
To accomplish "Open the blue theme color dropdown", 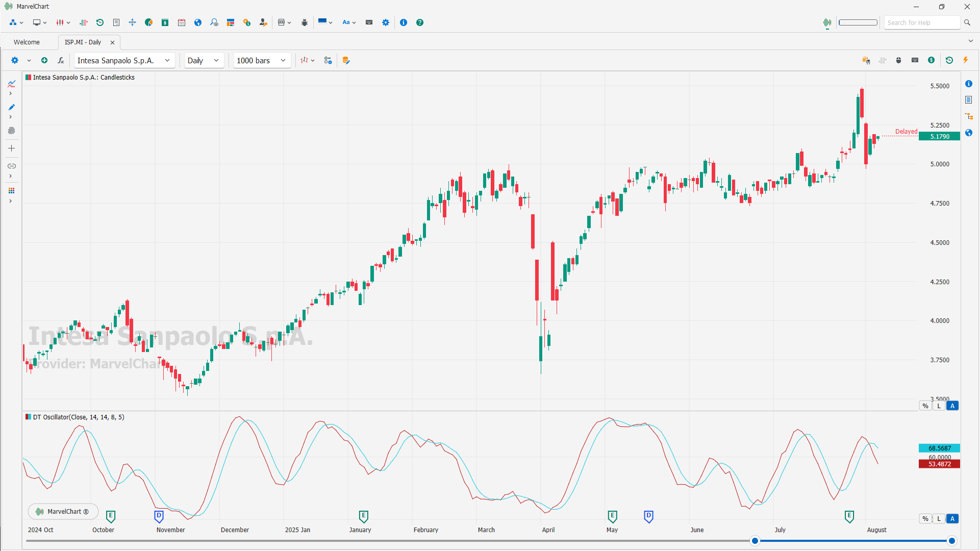I will click(325, 22).
